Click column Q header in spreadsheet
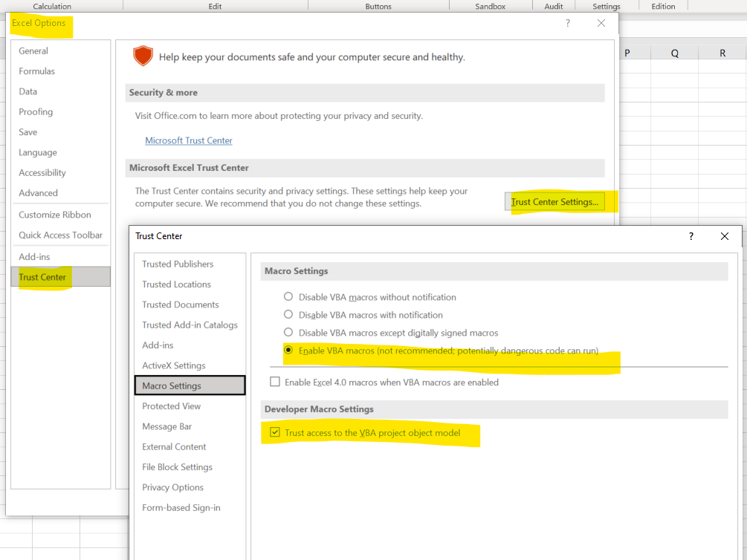Viewport: 747px width, 560px height. tap(674, 53)
